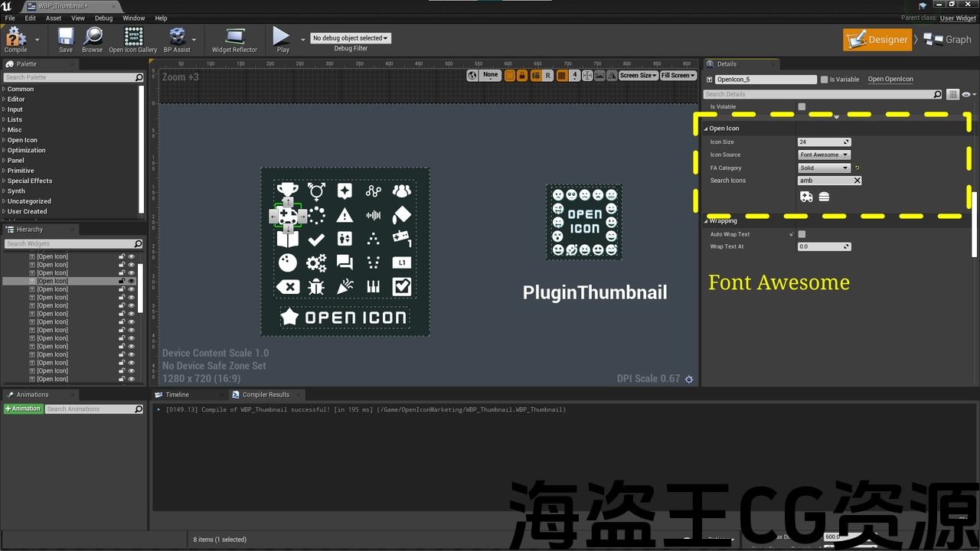Viewport: 980px width, 551px height.
Task: Click the Search Icons input field
Action: click(825, 181)
